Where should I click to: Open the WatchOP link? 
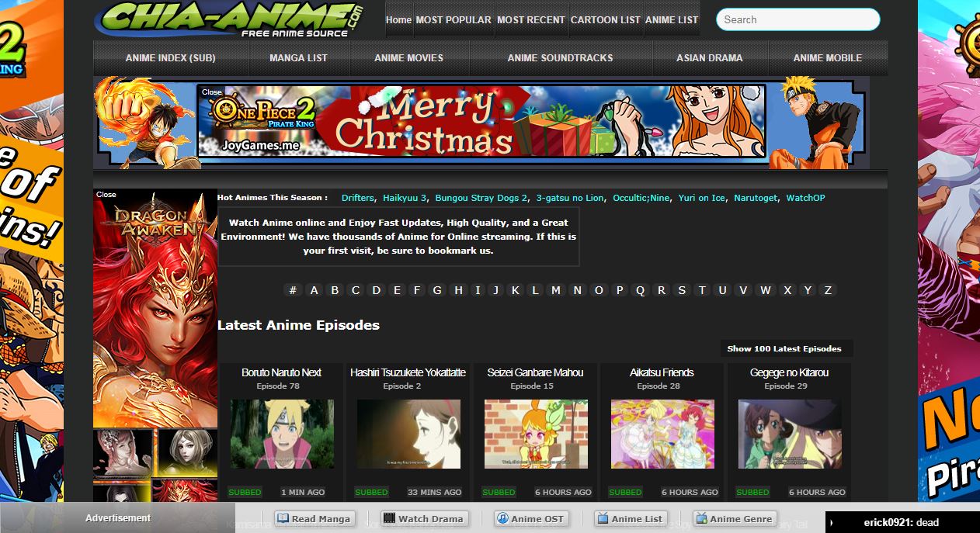(805, 198)
